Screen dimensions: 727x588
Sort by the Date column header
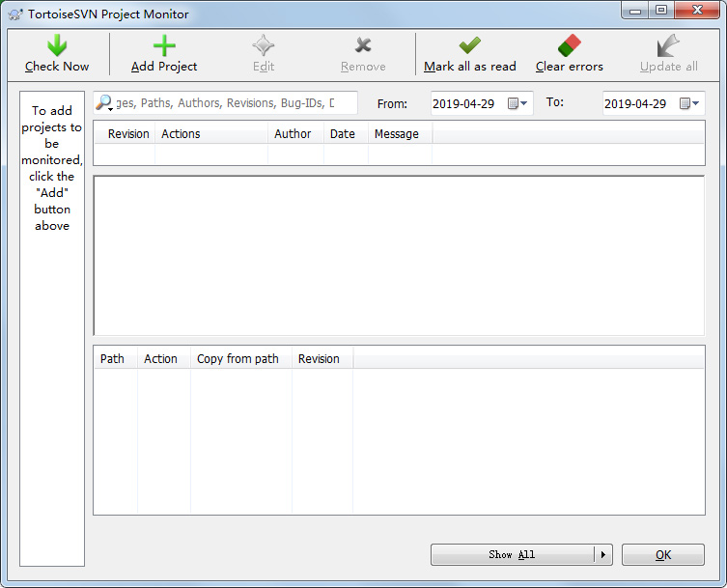pos(346,134)
